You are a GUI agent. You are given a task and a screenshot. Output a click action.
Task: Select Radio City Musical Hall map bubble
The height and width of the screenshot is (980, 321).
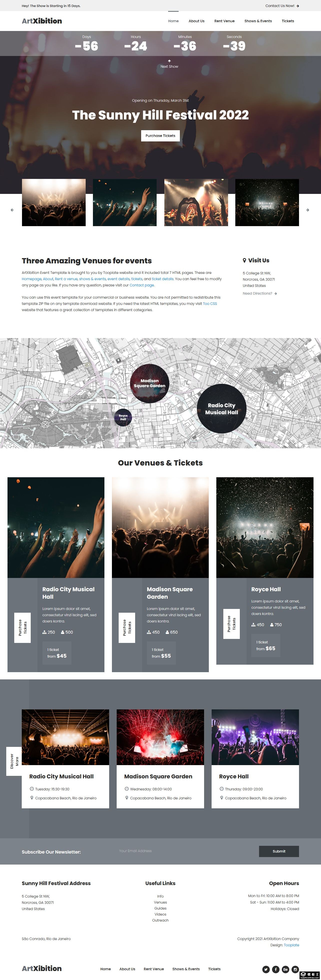[222, 409]
